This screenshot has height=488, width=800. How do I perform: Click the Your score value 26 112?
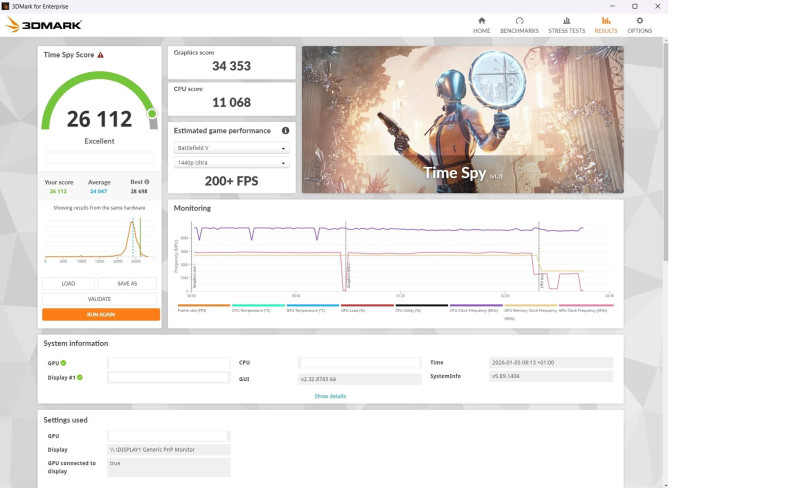pos(58,191)
